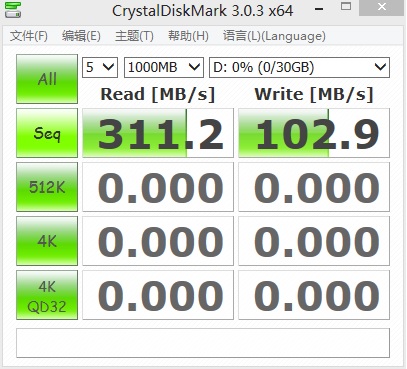Image resolution: width=407 pixels, height=369 pixels.
Task: Expand the test count dropdown showing 5
Action: [100, 67]
